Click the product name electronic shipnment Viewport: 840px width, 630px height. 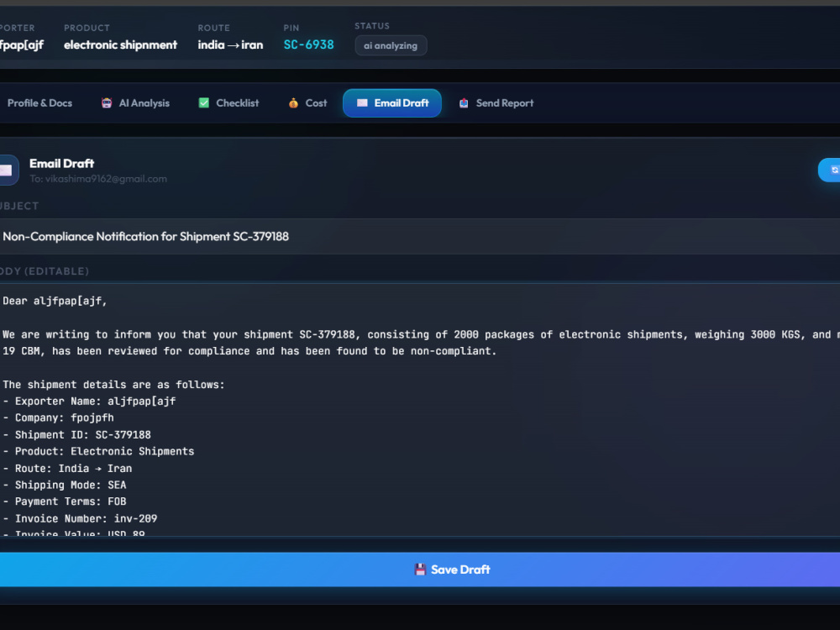(x=120, y=45)
